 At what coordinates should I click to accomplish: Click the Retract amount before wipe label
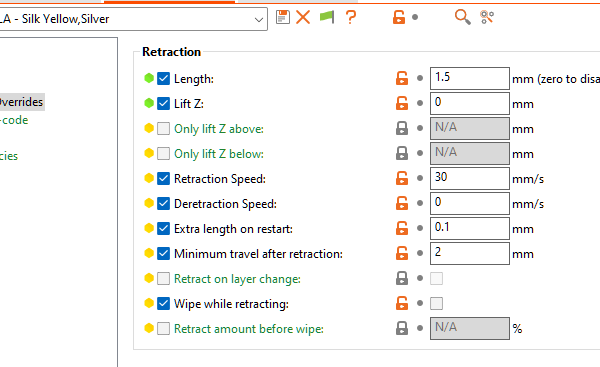coord(249,329)
